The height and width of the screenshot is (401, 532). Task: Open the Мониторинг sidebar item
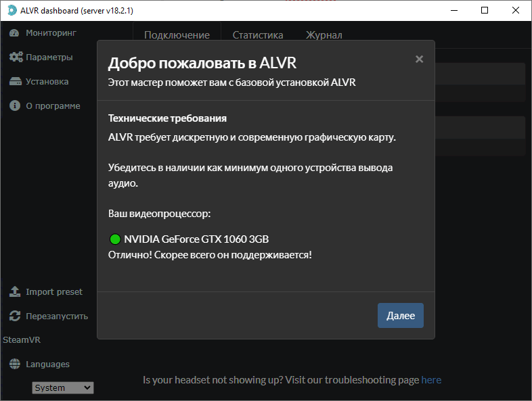[43, 33]
